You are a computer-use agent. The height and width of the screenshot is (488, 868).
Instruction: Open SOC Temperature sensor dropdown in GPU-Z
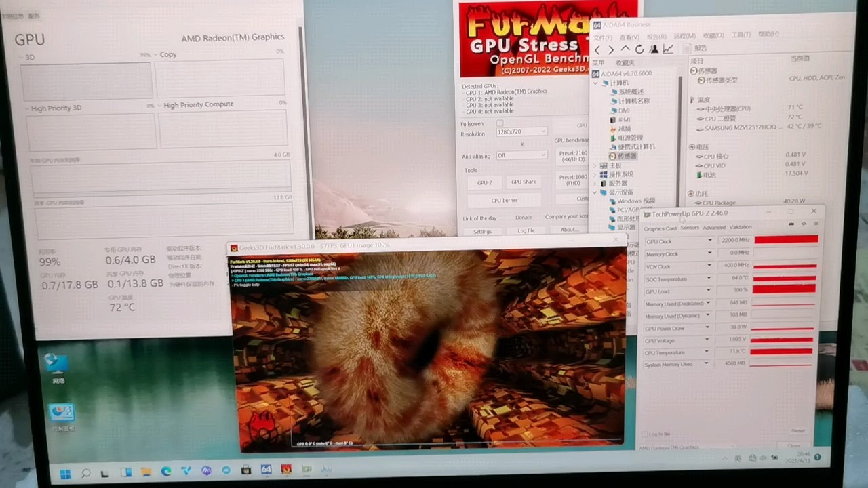coord(710,279)
